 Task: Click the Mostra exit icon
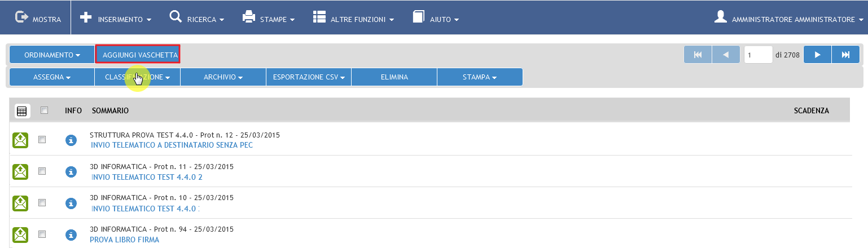pyautogui.click(x=21, y=17)
